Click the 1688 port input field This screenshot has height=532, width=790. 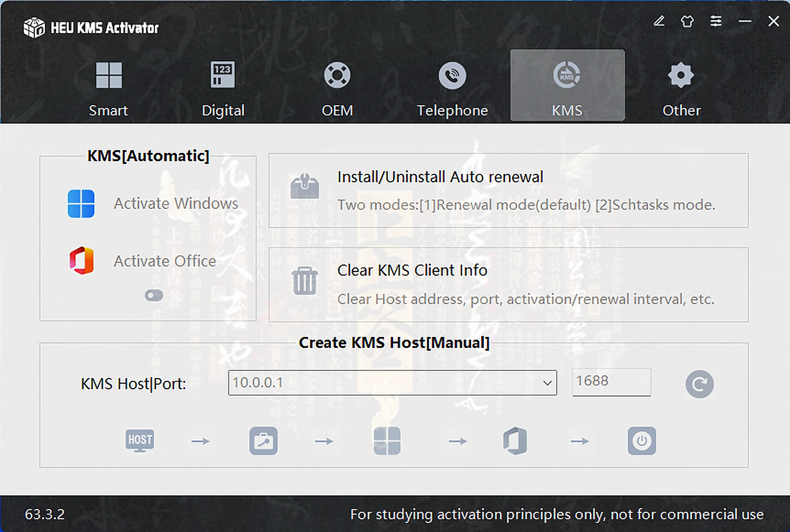coord(611,382)
